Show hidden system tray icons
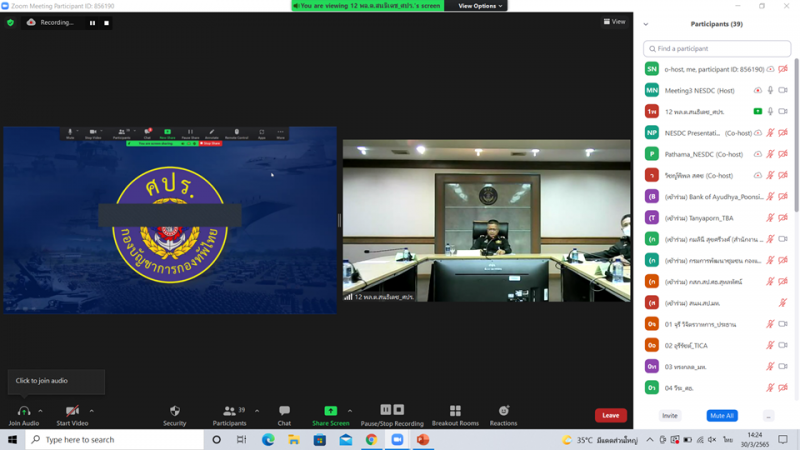This screenshot has width=800, height=450. [x=650, y=439]
